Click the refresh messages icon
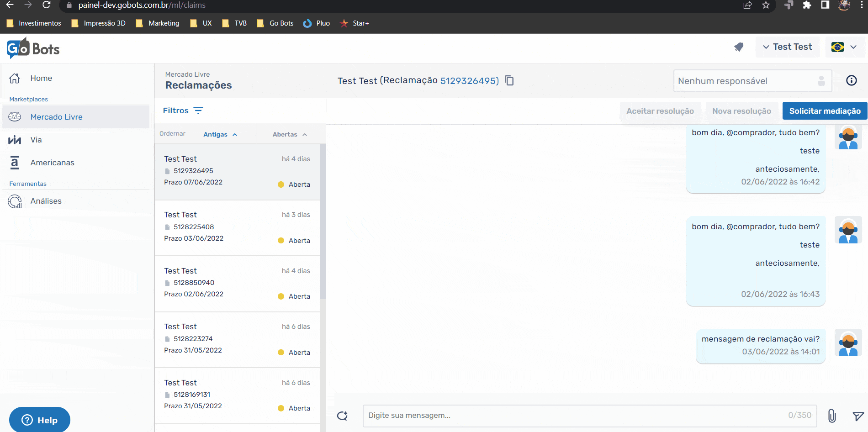The image size is (868, 432). 342,416
